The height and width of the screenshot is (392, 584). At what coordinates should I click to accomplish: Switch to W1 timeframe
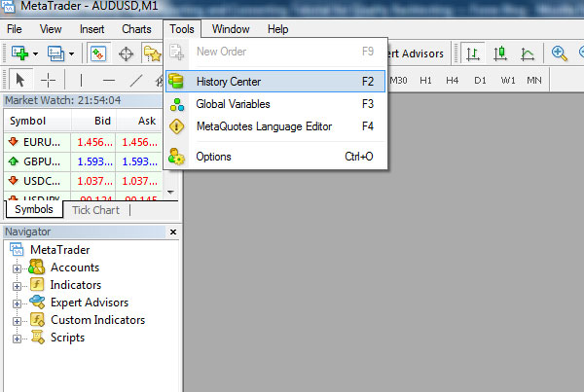tap(508, 80)
